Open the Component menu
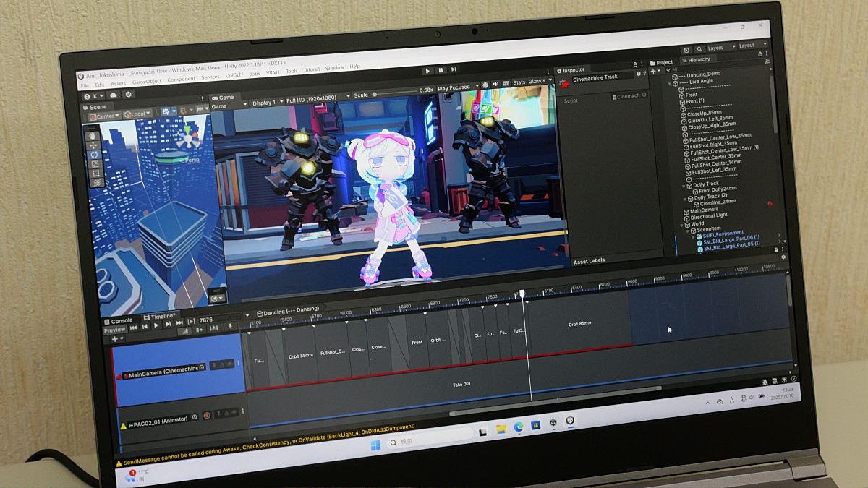Screen dimensions: 868x488 point(182,80)
